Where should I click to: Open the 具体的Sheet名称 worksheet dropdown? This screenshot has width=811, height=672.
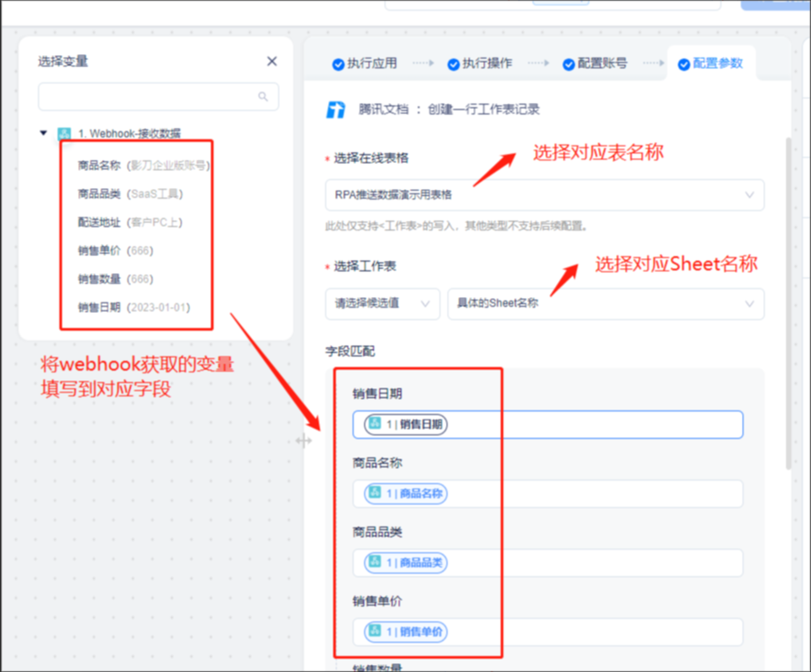[x=605, y=304]
